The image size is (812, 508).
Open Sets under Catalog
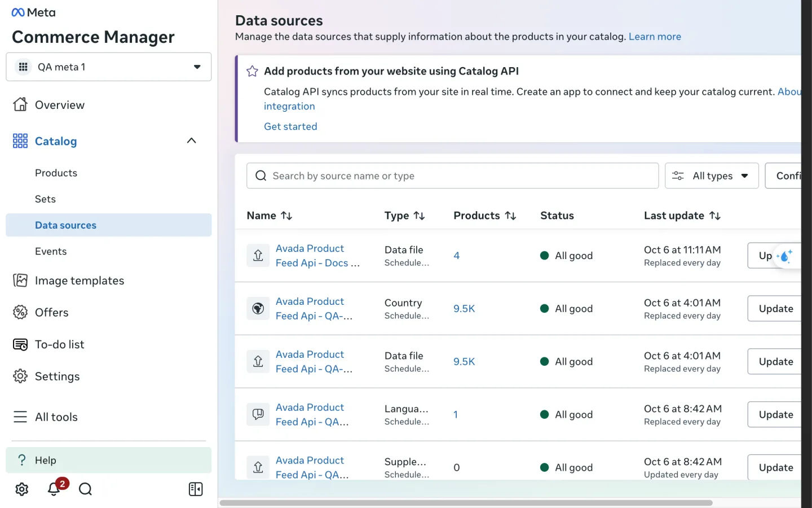[x=45, y=199]
